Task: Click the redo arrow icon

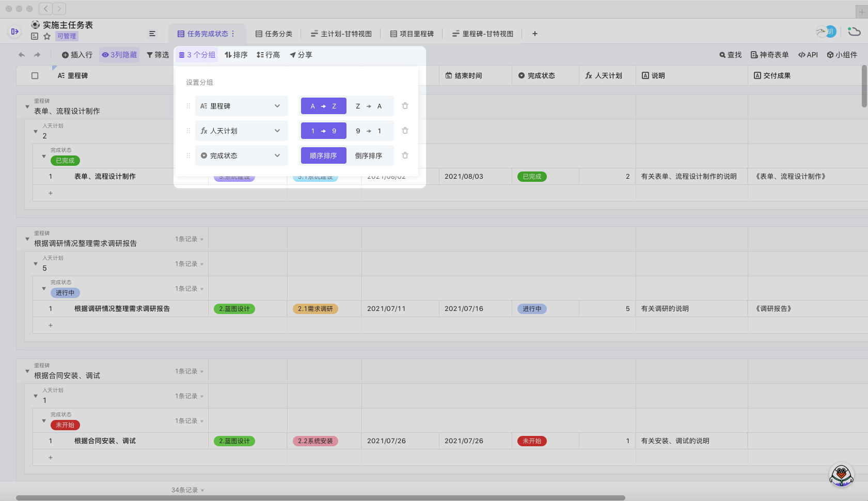Action: [37, 55]
